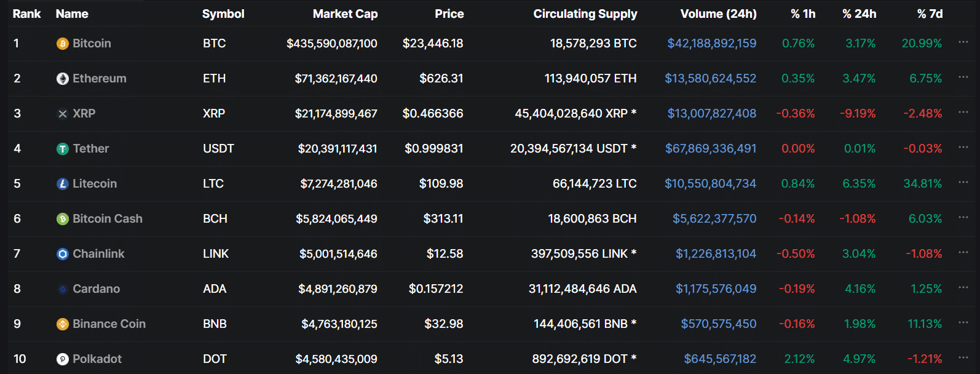Click Bitcoin's 24h volume link
980x374 pixels.
(712, 44)
